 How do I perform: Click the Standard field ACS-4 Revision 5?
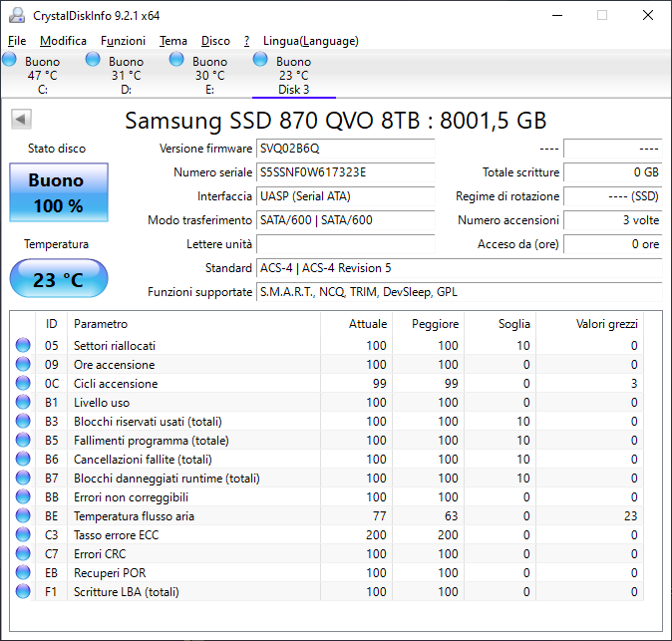coord(460,268)
